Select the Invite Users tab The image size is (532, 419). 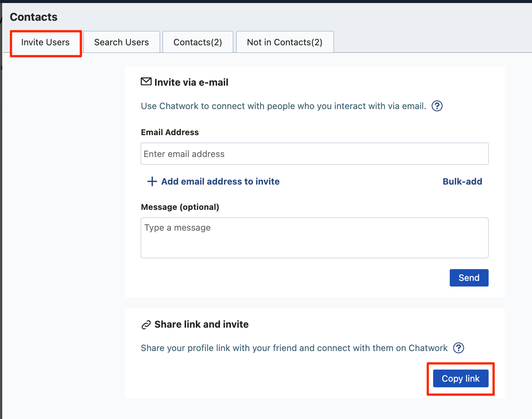pyautogui.click(x=45, y=42)
